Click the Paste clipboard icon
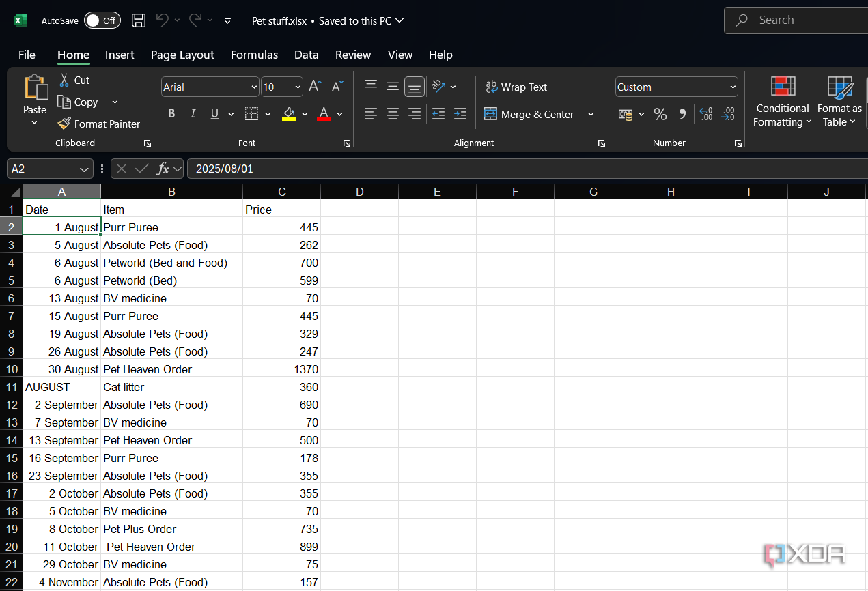This screenshot has height=591, width=868. (35, 87)
